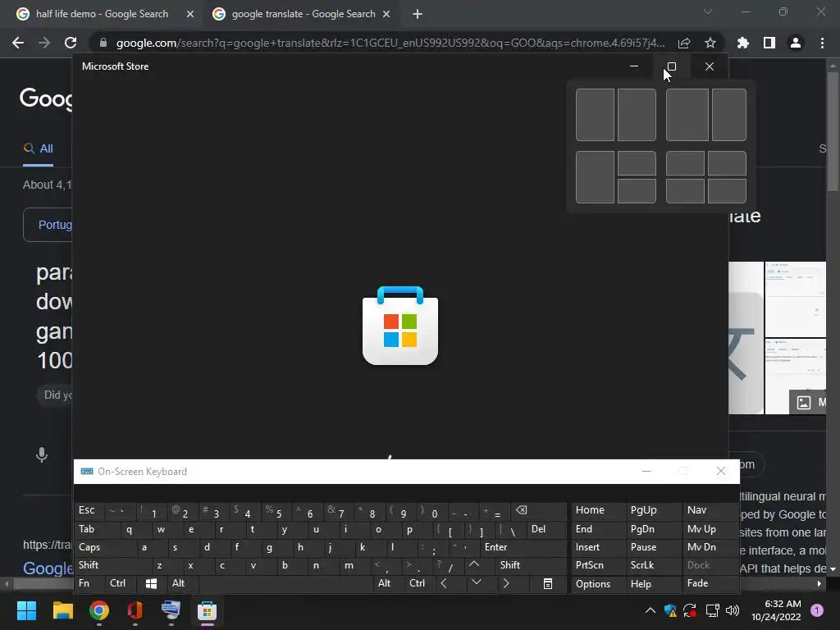The height and width of the screenshot is (630, 840).
Task: Select the All search results tab
Action: pyautogui.click(x=38, y=148)
